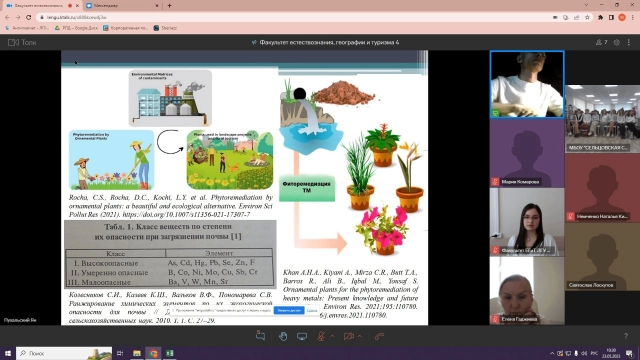Image resolution: width=640 pixels, height=360 pixels.
Task: Open conference settings gear icon
Action: (617, 42)
